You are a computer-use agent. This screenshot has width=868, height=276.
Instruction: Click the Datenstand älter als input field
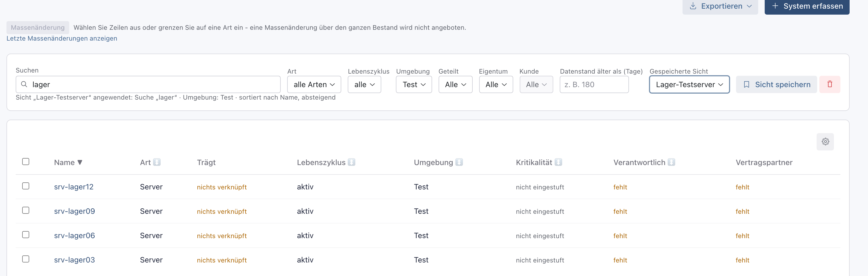coord(594,84)
